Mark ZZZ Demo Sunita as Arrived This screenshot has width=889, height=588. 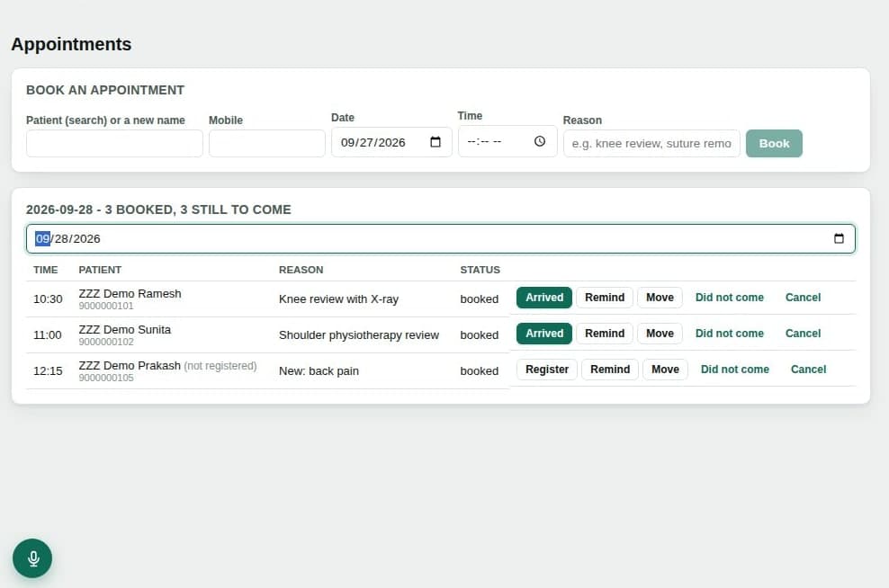[x=544, y=334]
